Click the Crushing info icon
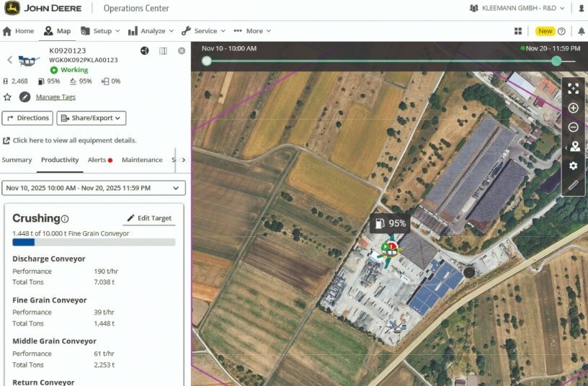The image size is (588, 386). click(x=65, y=219)
